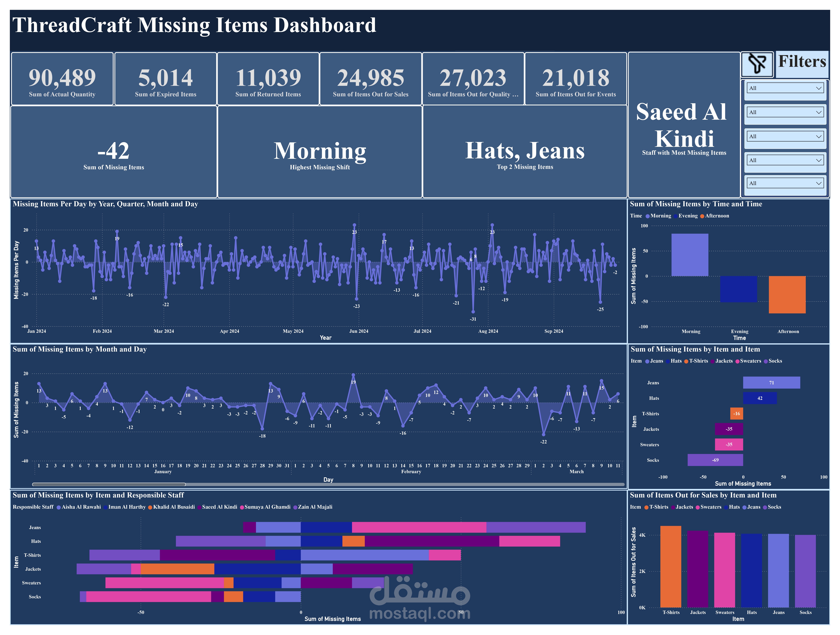This screenshot has width=840, height=635.
Task: Open the middle 'All' filter dropdown
Action: tap(785, 136)
